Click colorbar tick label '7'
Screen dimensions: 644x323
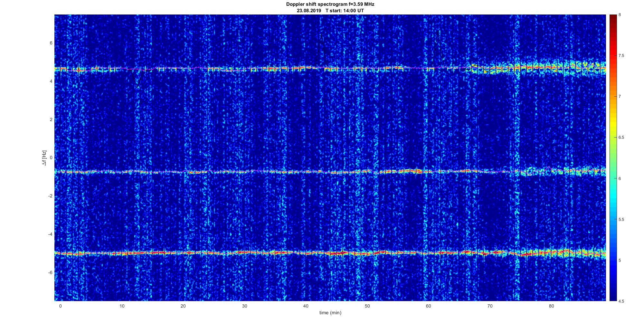620,97
